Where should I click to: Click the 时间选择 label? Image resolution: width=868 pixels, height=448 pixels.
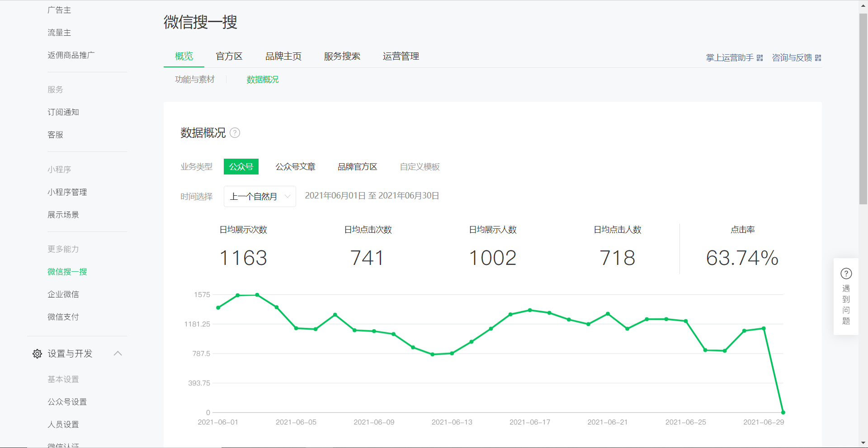197,197
